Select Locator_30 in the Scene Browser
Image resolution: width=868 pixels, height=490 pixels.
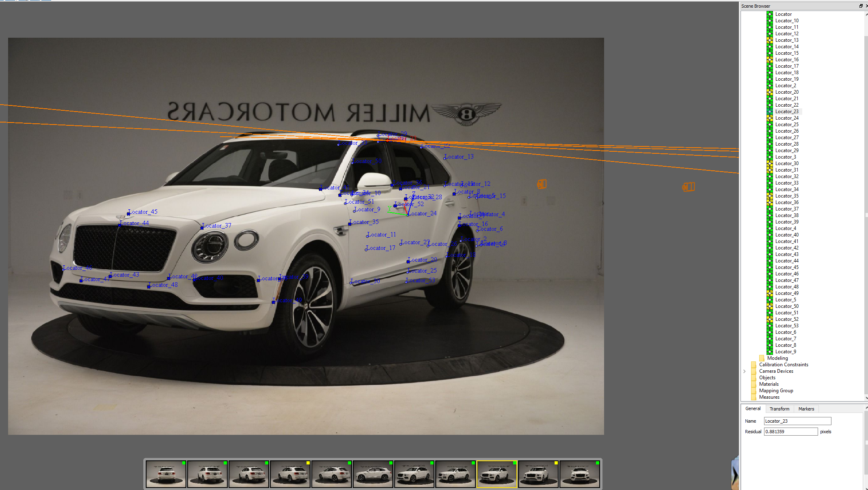click(786, 163)
